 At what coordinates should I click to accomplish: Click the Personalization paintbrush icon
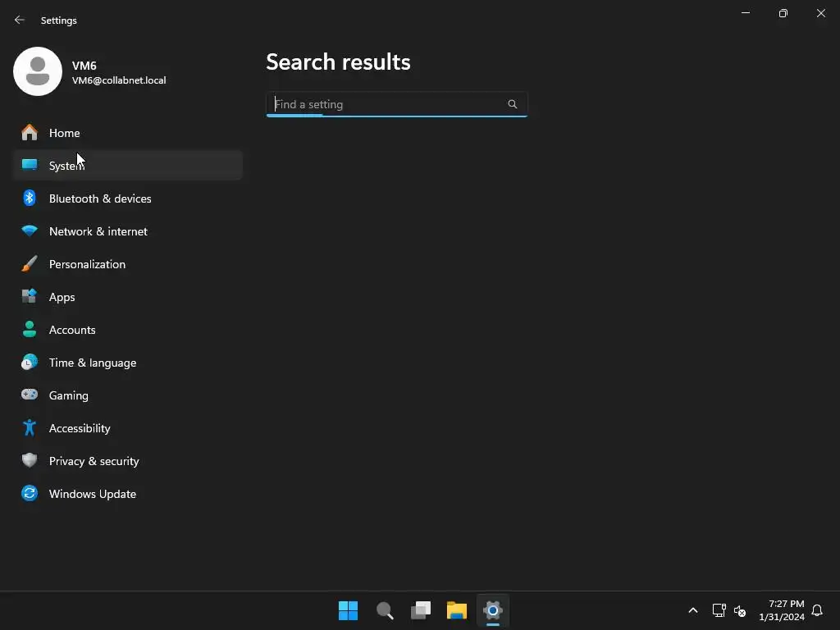pos(30,263)
